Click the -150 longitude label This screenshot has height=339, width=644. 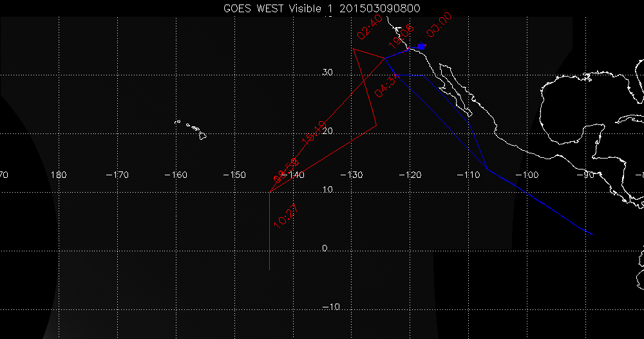point(234,175)
